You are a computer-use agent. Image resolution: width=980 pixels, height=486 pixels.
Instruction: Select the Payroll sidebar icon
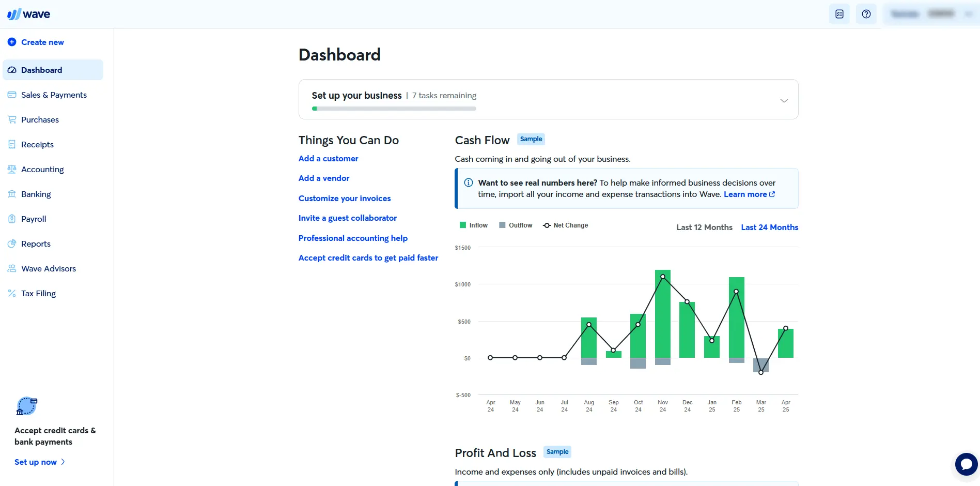coord(11,219)
